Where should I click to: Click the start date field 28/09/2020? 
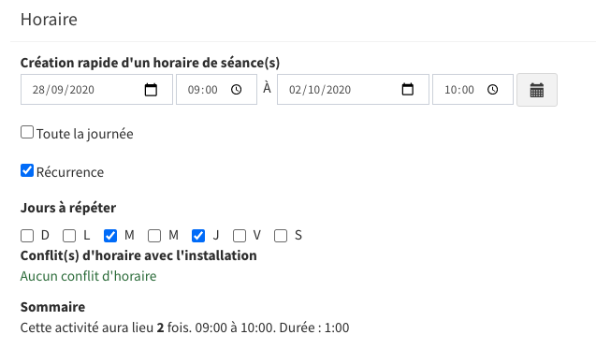point(96,90)
